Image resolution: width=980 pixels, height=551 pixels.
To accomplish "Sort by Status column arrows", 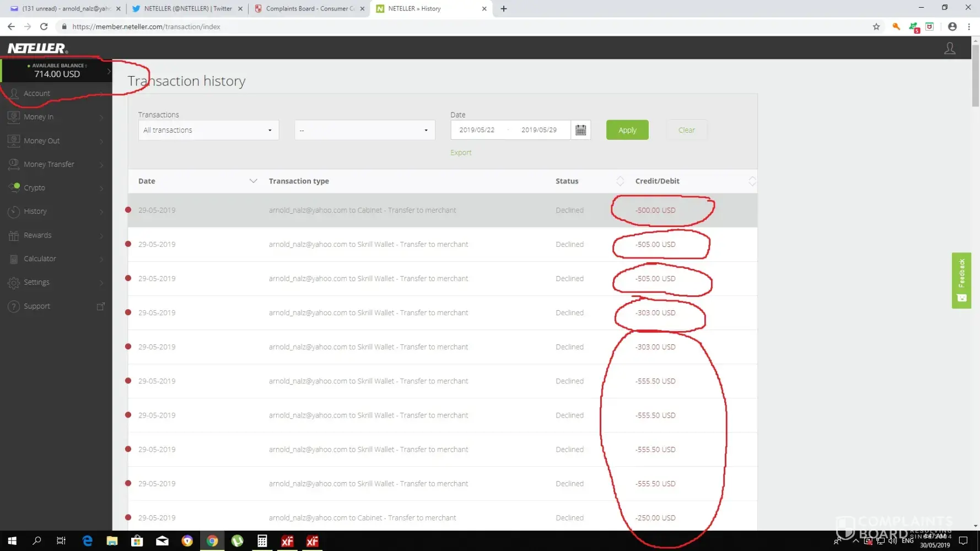I will click(x=620, y=181).
